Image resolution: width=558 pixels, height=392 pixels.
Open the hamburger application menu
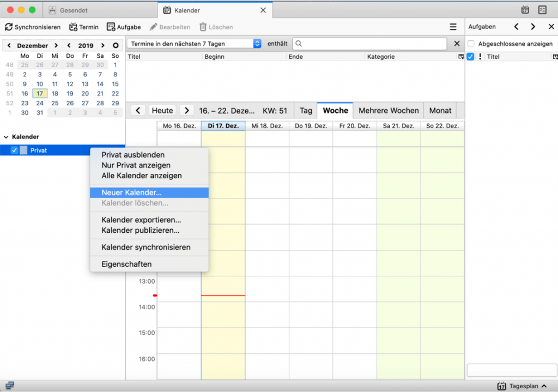tap(453, 27)
